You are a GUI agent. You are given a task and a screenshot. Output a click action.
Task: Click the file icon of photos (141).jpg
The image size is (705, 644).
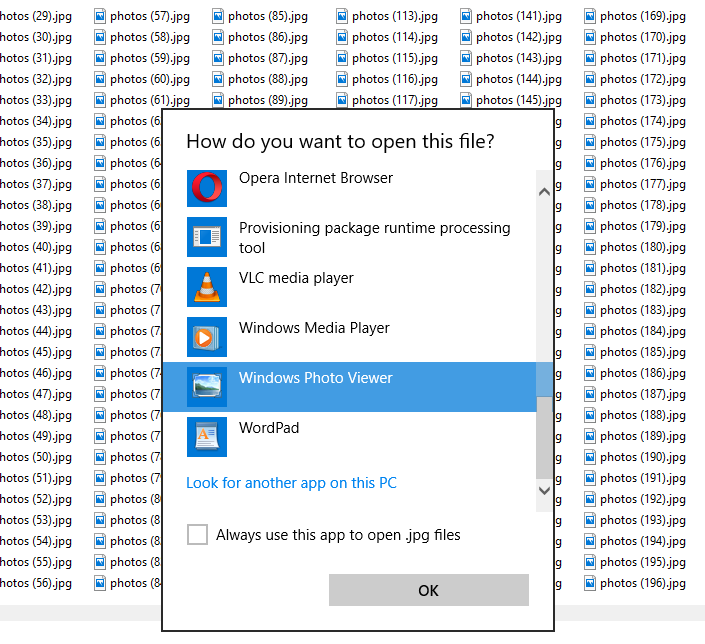(x=466, y=17)
